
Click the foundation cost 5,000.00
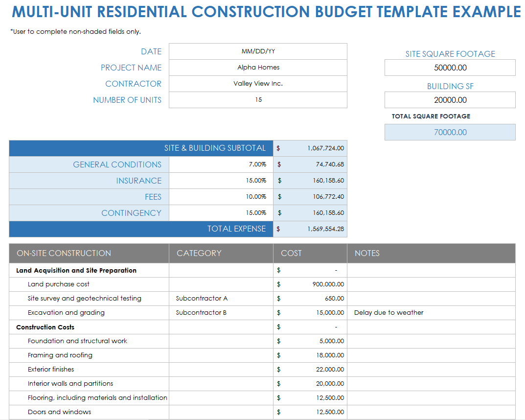click(x=310, y=341)
